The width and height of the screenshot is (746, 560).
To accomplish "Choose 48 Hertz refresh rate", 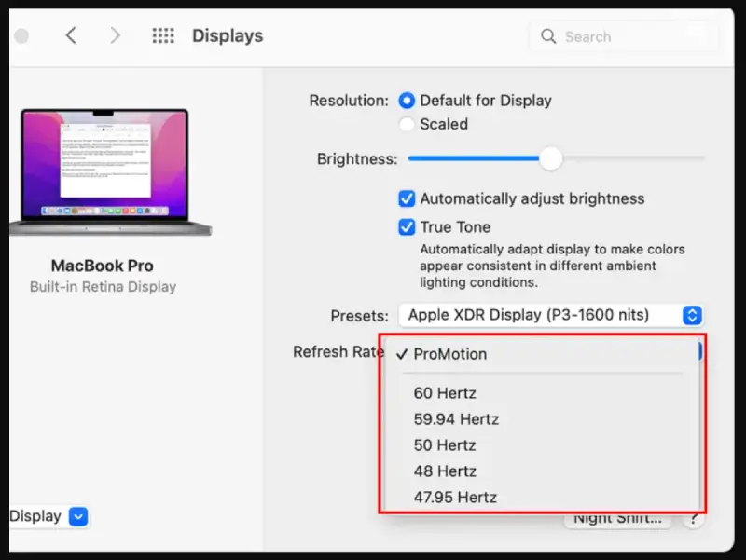I will pyautogui.click(x=542, y=471).
